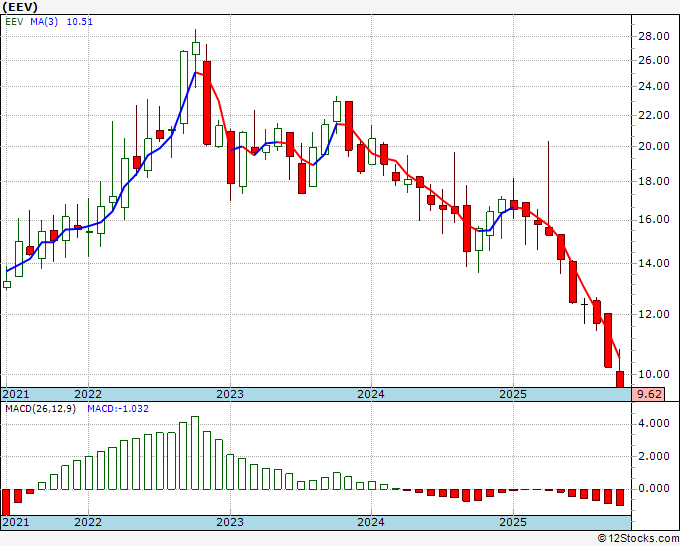This screenshot has width=680, height=546.
Task: Select 2024 on the MACD panel time axis
Action: click(371, 522)
